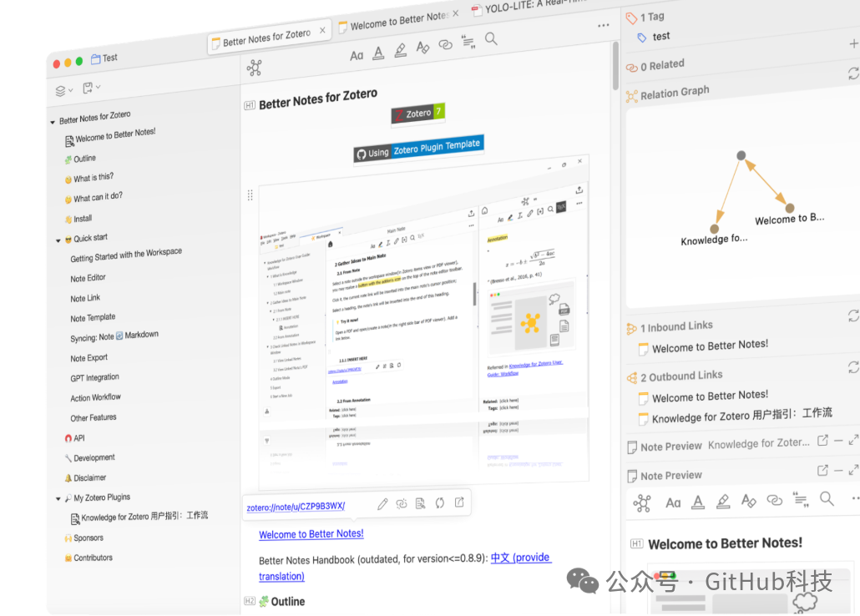Insert link using main editor toolbar chain icon
This screenshot has width=860, height=616.
pos(445,44)
